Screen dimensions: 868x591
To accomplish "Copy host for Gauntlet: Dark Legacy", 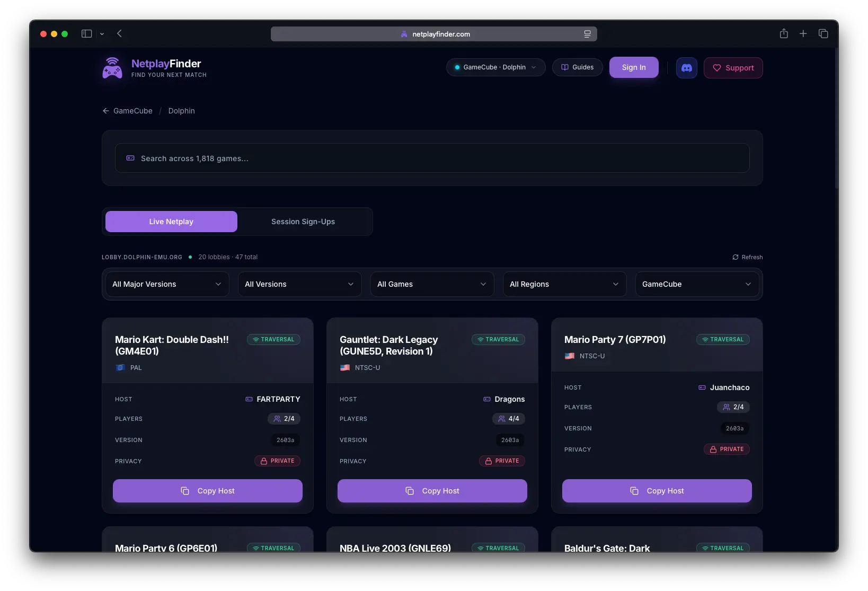I will tap(432, 491).
